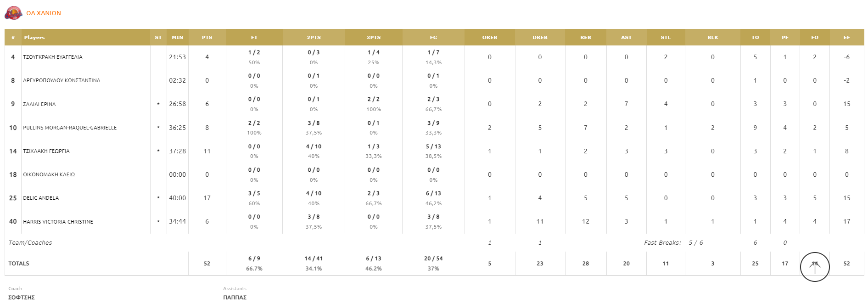
Task: Click the REB column header
Action: (x=586, y=38)
